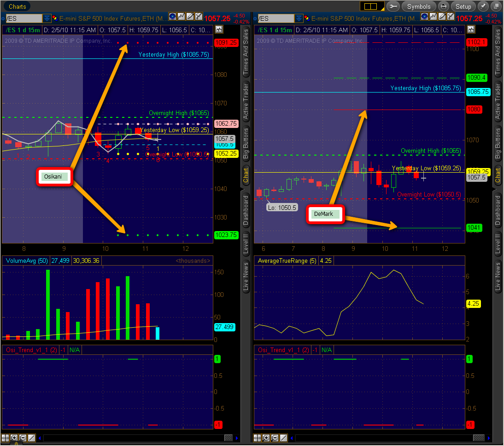Expand the /ES symbol dropdown on right chart
504x446 pixels.
[x=299, y=18]
